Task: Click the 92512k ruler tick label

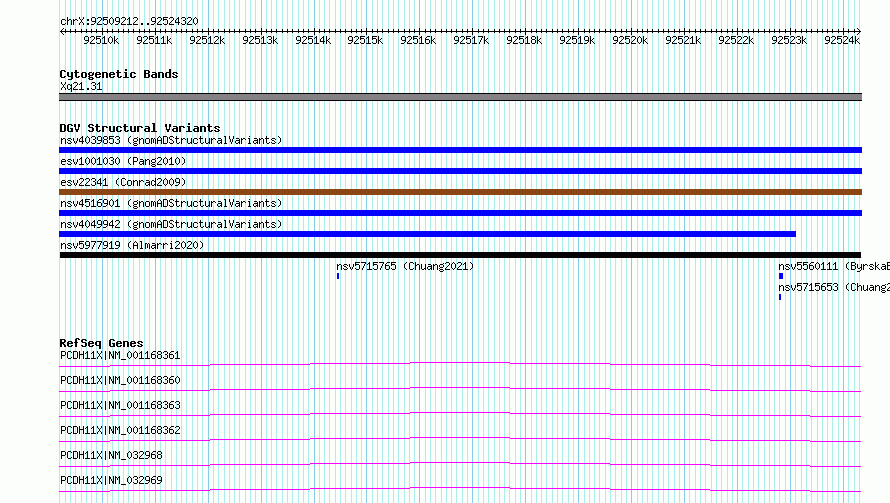Action: (x=207, y=40)
